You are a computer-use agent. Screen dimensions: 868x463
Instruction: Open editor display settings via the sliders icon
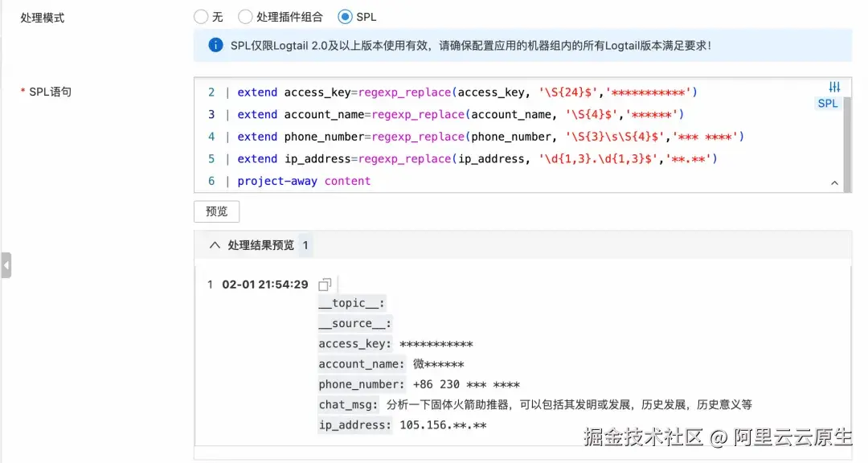[x=834, y=86]
